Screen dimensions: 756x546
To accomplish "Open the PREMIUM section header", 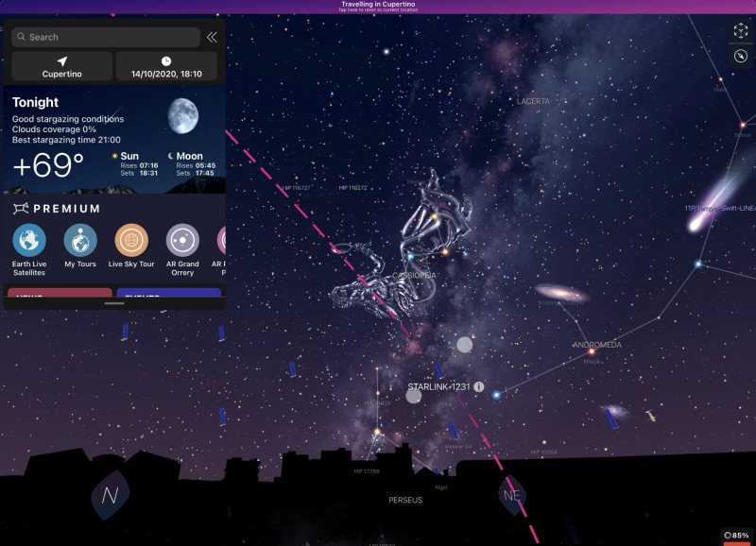I will (x=57, y=209).
